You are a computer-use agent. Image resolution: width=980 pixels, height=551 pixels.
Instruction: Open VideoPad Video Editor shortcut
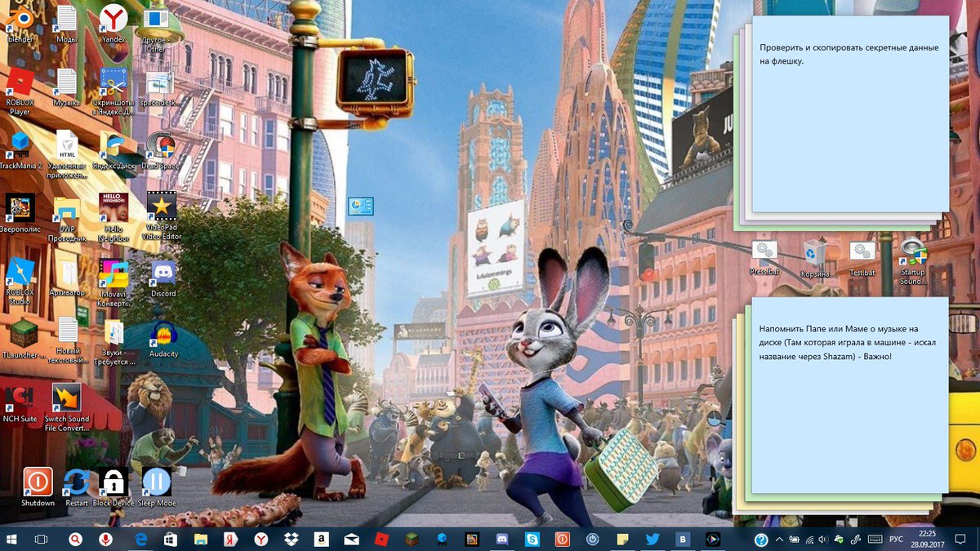[x=161, y=214]
